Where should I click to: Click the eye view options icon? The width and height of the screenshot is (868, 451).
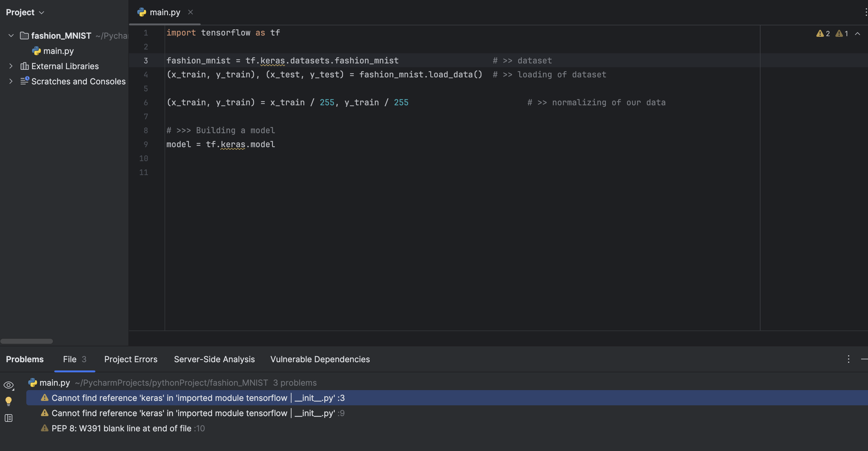[x=9, y=385]
